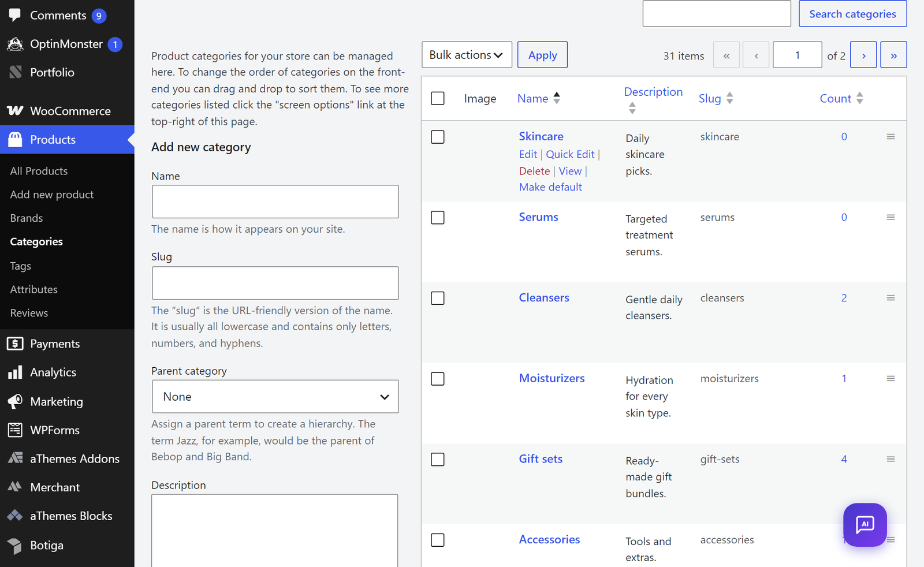Grab the drag handle for Serums row
Viewport: 924px width, 567px height.
click(x=891, y=217)
